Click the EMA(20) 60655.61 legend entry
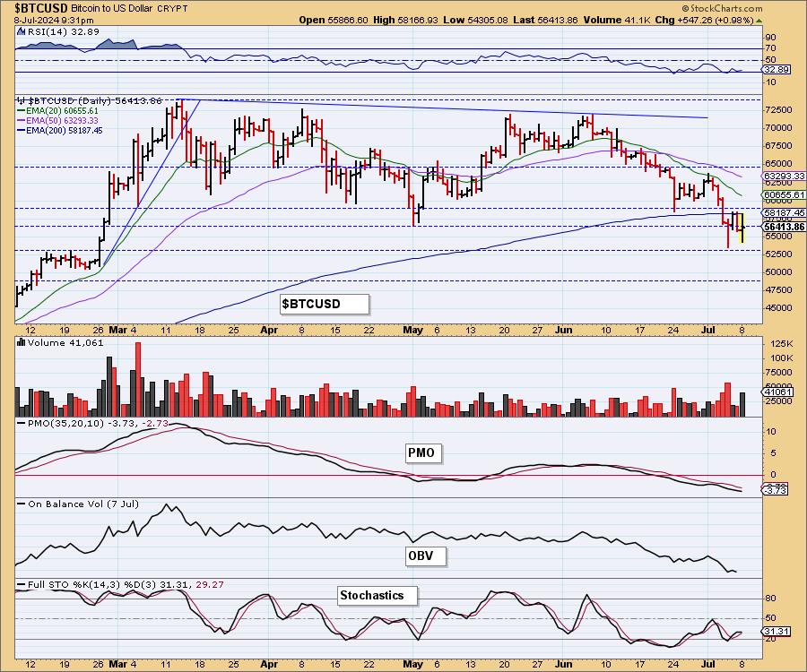The width and height of the screenshot is (807, 672). (x=57, y=111)
